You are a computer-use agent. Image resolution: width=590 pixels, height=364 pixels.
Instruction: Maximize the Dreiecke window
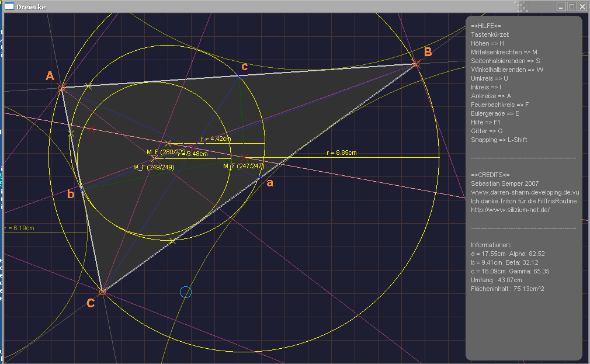click(x=571, y=6)
